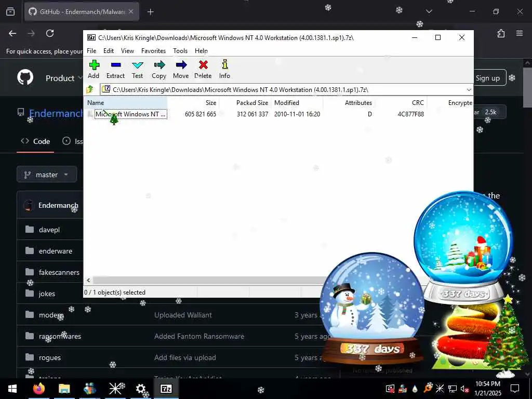The image size is (532, 399).
Task: Click the size value 605 821 665
Action: point(201,114)
